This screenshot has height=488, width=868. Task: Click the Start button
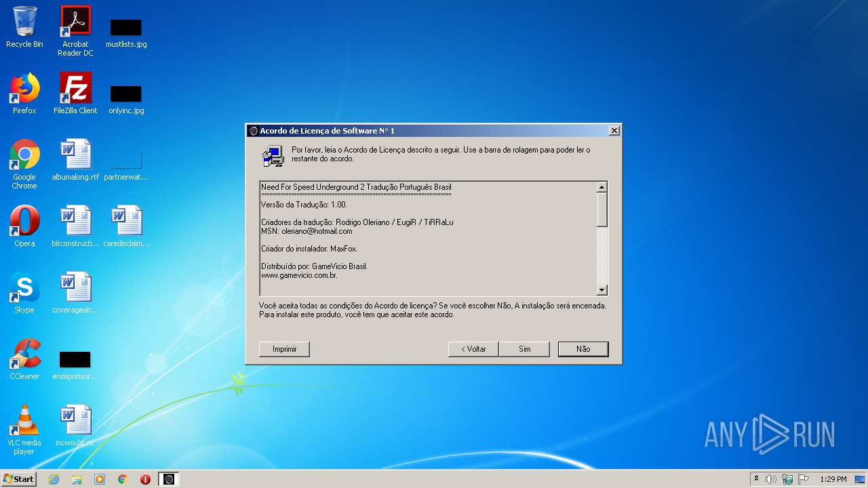(x=19, y=479)
